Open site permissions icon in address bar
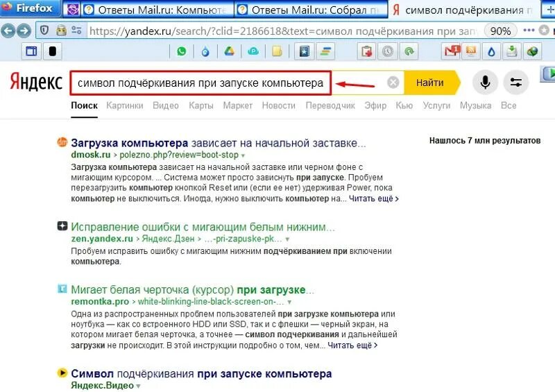555x392 pixels. pyautogui.click(x=76, y=31)
